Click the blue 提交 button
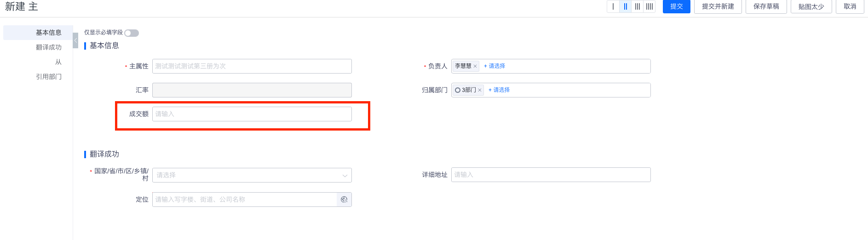This screenshot has height=240, width=868. pyautogui.click(x=676, y=6)
